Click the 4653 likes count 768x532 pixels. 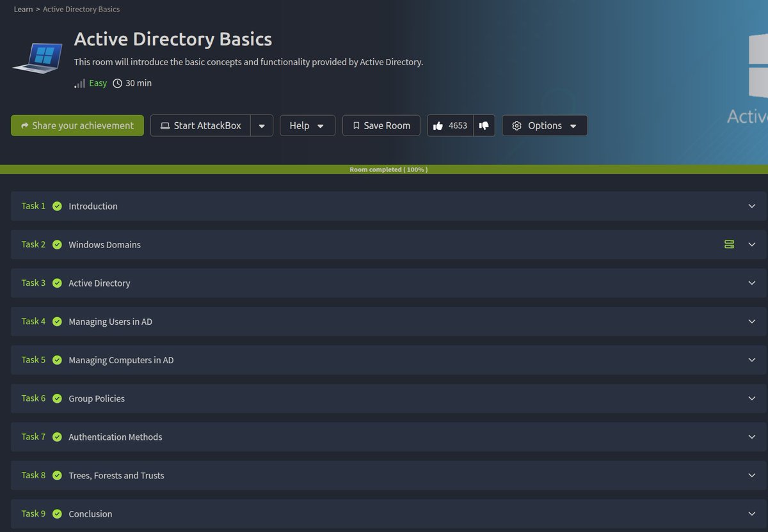[x=458, y=126]
